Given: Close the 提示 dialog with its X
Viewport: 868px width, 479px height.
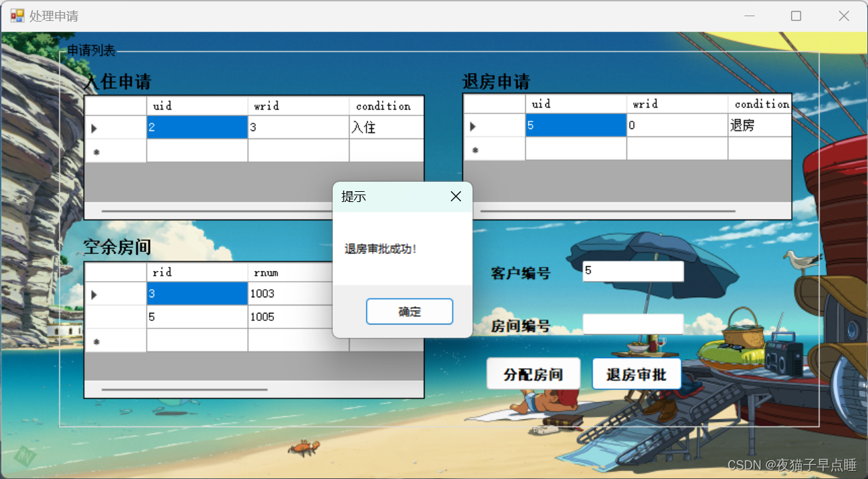Looking at the screenshot, I should pos(456,197).
